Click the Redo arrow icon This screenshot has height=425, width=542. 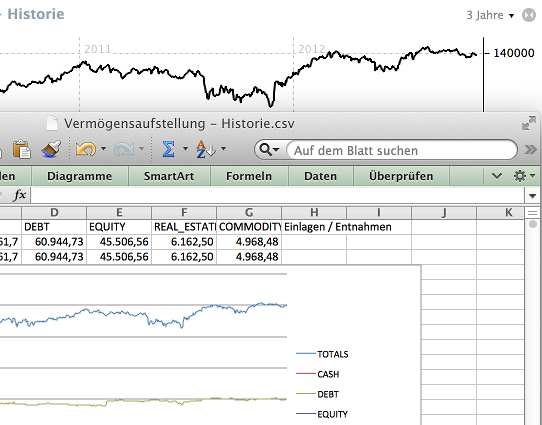[x=124, y=149]
